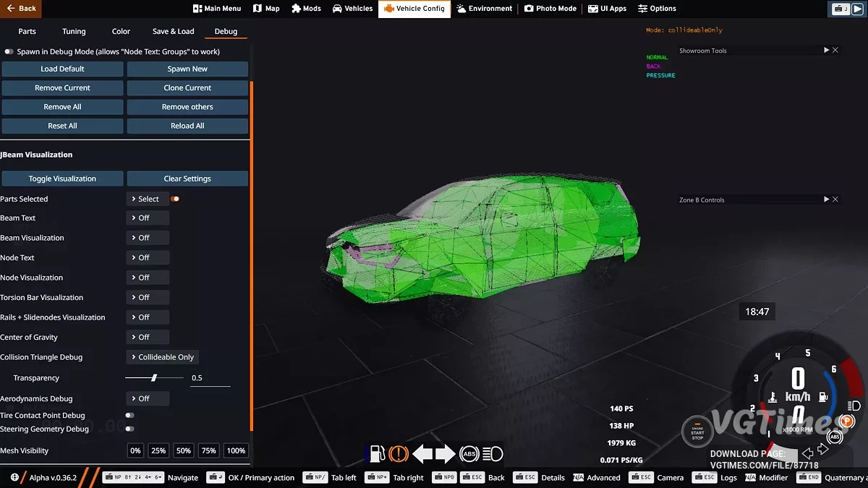Open the Parts Selected dropdown
This screenshot has height=488, width=868.
(x=147, y=198)
